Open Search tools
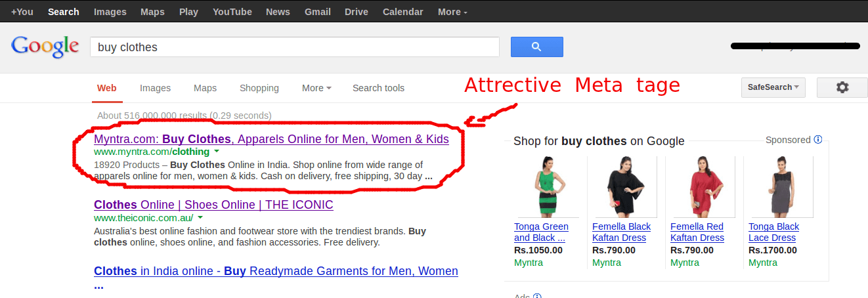The width and height of the screenshot is (868, 298). (x=378, y=88)
